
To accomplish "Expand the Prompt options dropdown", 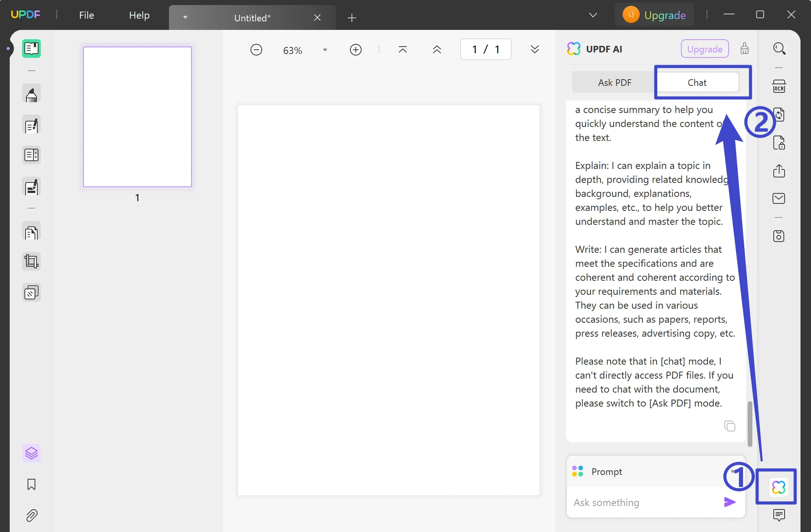I will pos(733,471).
